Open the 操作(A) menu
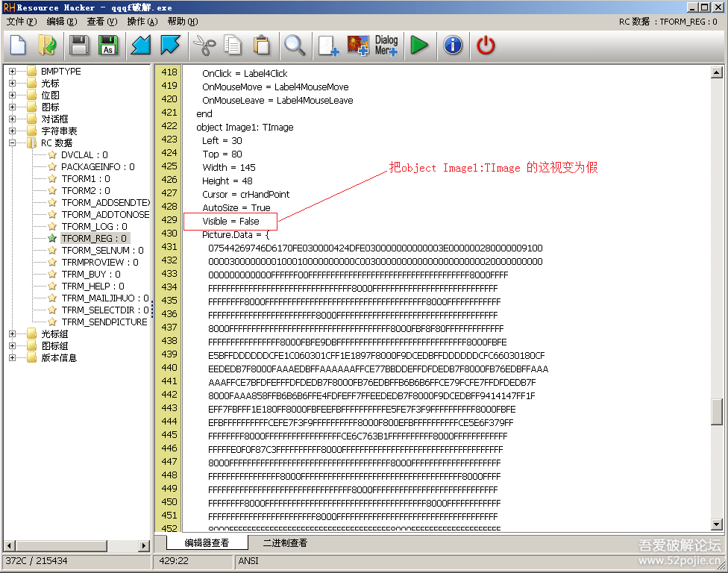Viewport: 728px width, 573px height. 142,22
